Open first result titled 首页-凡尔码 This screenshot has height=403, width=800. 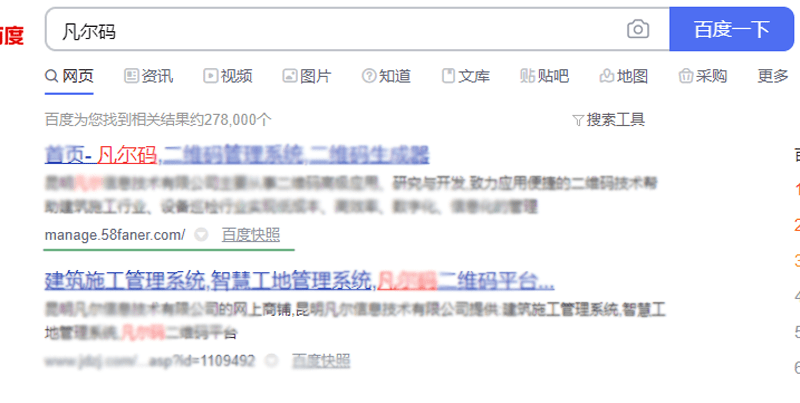[237, 155]
